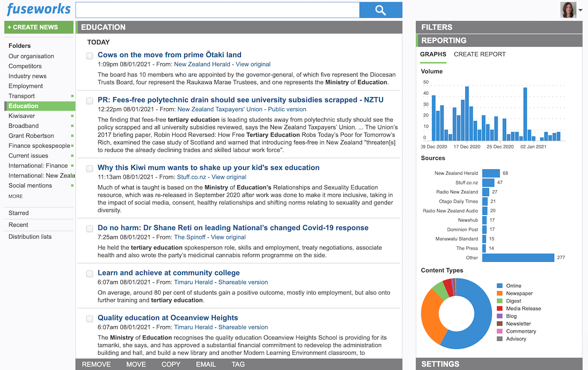The height and width of the screenshot is (370, 588).
Task: Click The Spinoff source link
Action: pyautogui.click(x=190, y=237)
